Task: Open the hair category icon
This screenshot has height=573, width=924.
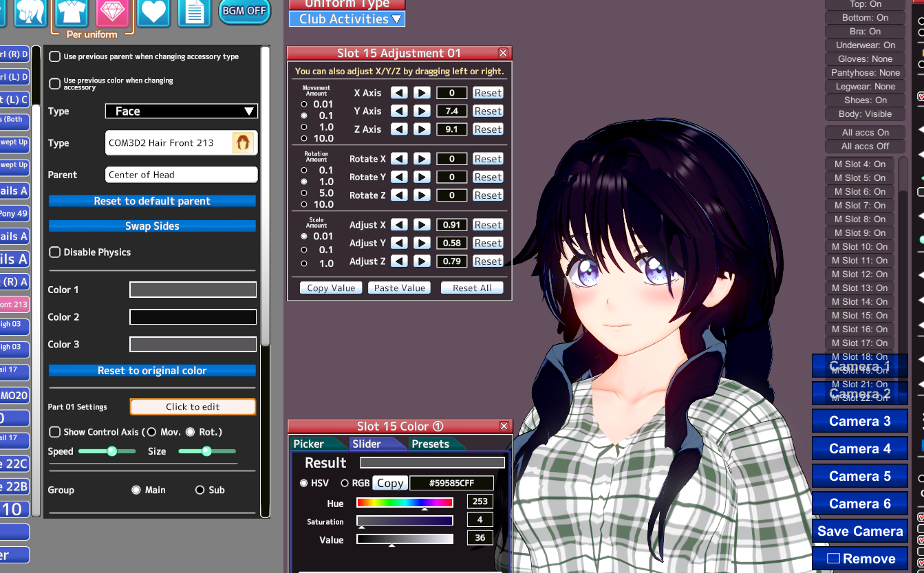Action: (x=30, y=10)
